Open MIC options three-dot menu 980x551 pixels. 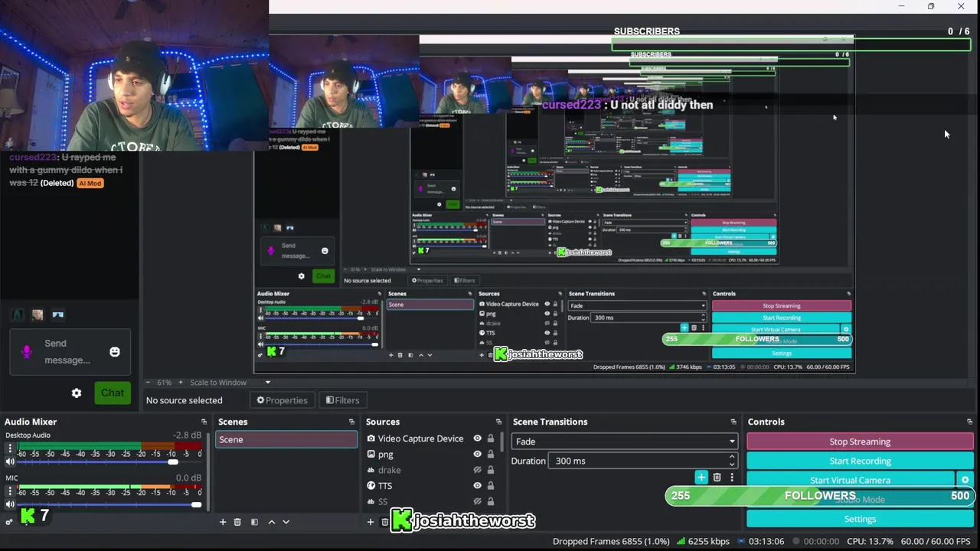10,492
